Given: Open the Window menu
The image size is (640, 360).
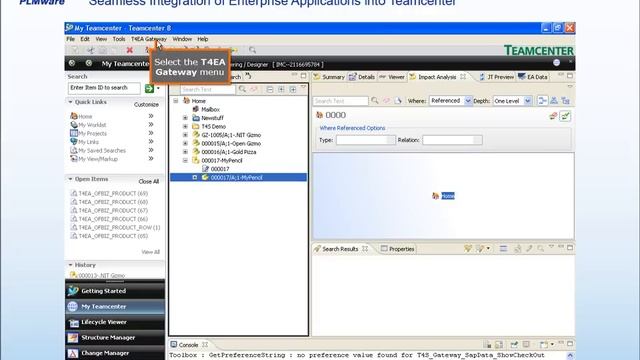Looking at the screenshot, I should (x=182, y=39).
